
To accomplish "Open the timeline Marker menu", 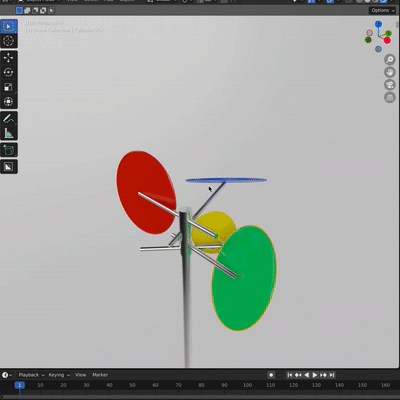I will point(100,375).
